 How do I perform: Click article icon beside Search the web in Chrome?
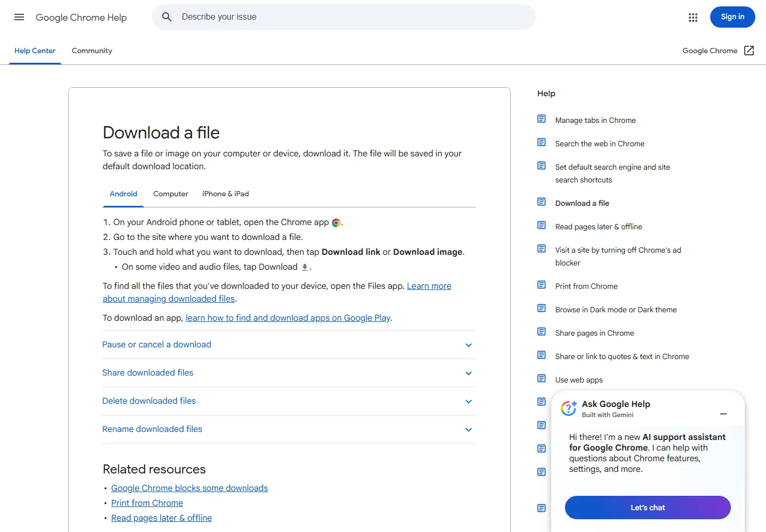(x=542, y=142)
